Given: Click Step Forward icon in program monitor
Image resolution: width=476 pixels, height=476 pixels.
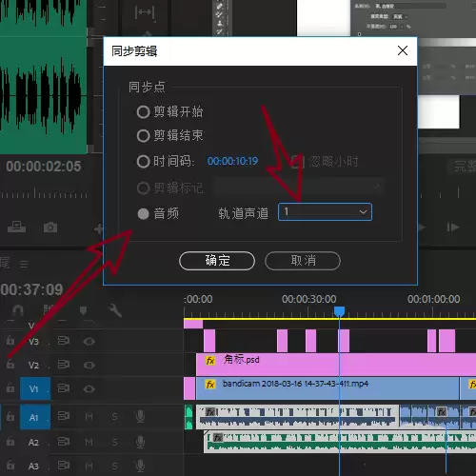Looking at the screenshot, I should click(453, 228).
